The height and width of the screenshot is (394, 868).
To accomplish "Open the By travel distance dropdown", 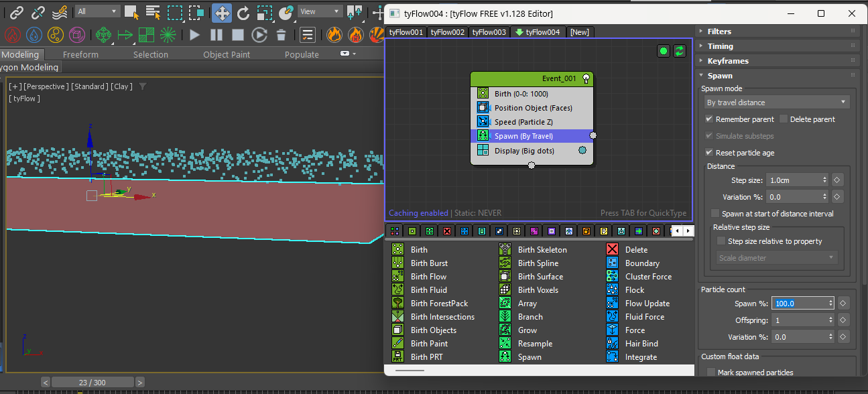I will click(776, 103).
